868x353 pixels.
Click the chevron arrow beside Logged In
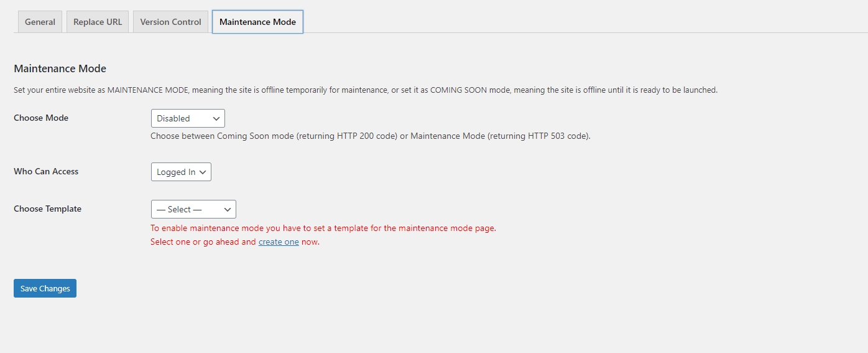pos(203,172)
